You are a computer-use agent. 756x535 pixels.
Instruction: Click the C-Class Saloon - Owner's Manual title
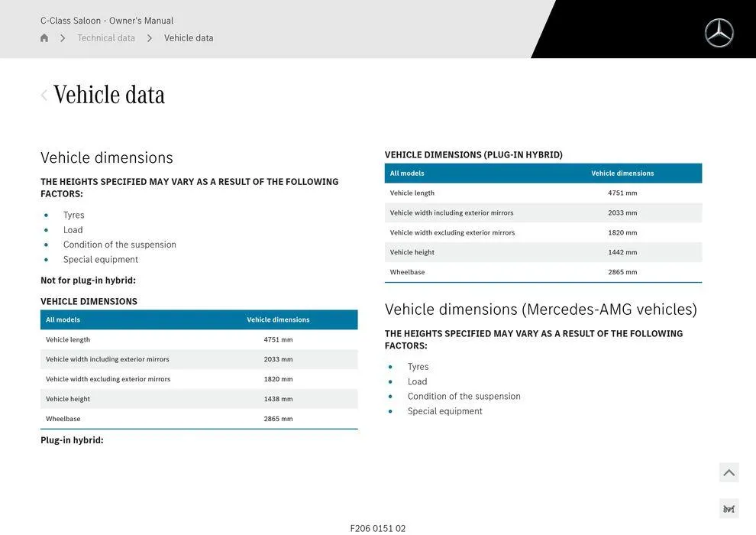107,21
